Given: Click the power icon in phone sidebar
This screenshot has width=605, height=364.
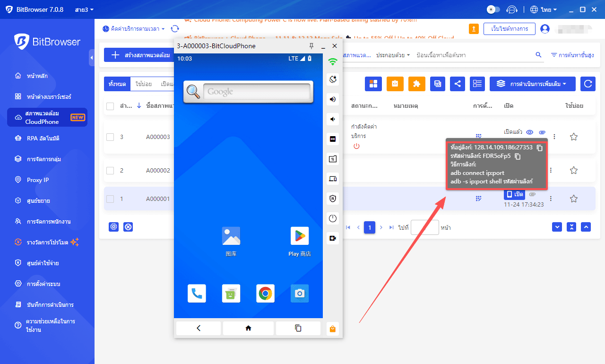Looking at the screenshot, I should [x=333, y=218].
